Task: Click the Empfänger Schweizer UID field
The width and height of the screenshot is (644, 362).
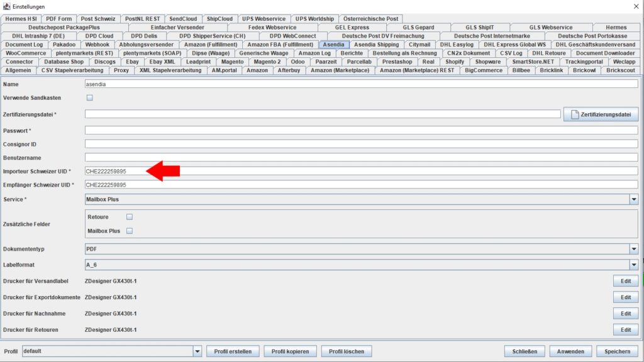Action: pos(361,185)
